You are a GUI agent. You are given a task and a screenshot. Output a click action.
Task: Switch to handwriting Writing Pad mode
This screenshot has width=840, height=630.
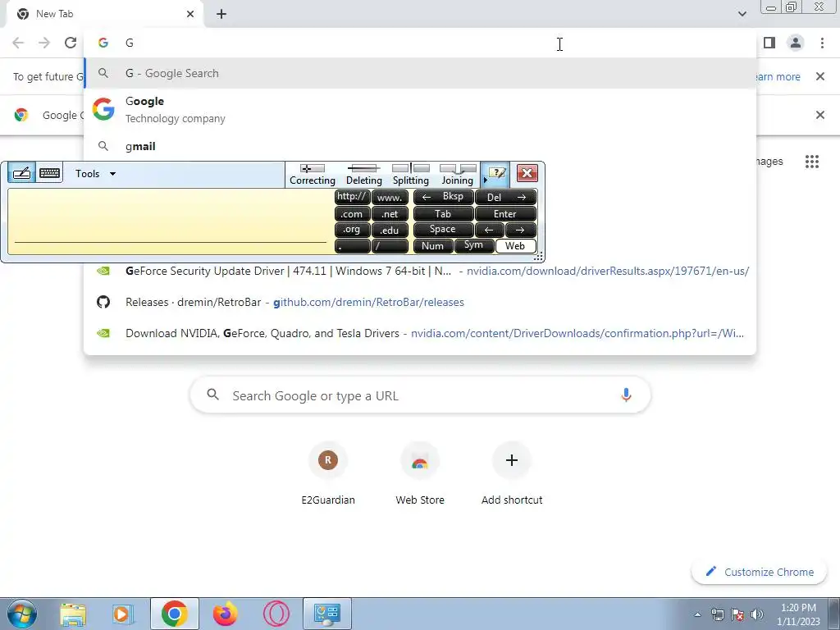21,173
